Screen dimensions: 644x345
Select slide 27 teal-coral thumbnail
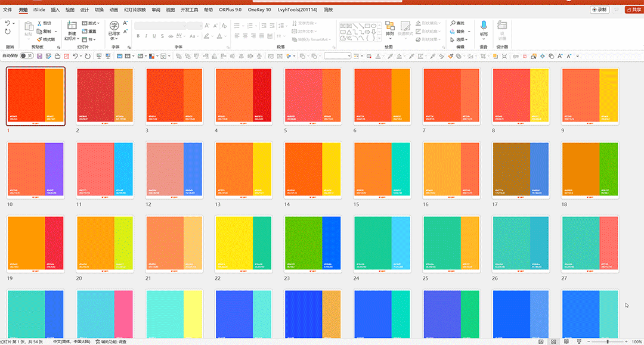point(590,244)
